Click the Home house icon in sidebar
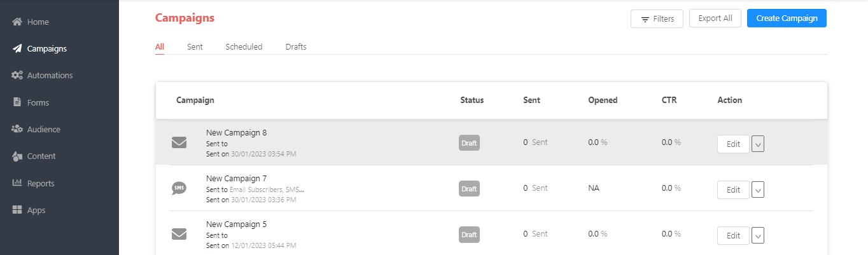Image resolution: width=868 pixels, height=255 pixels. (x=17, y=22)
